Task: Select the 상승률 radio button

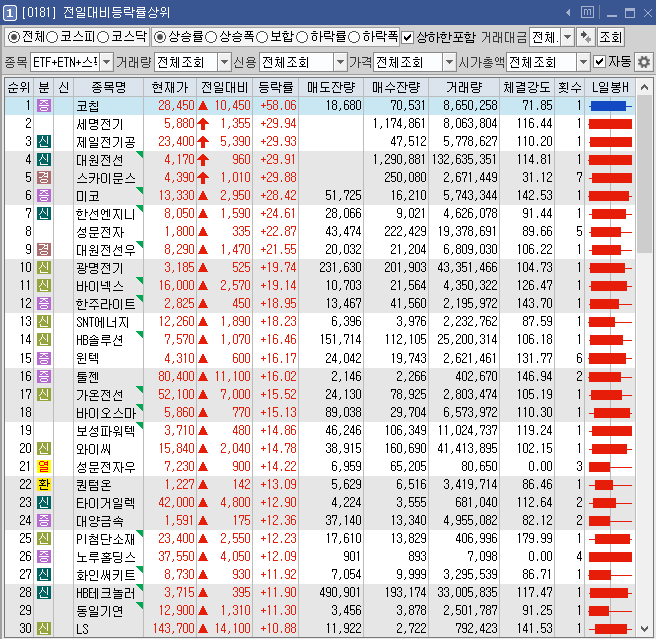Action: click(159, 38)
